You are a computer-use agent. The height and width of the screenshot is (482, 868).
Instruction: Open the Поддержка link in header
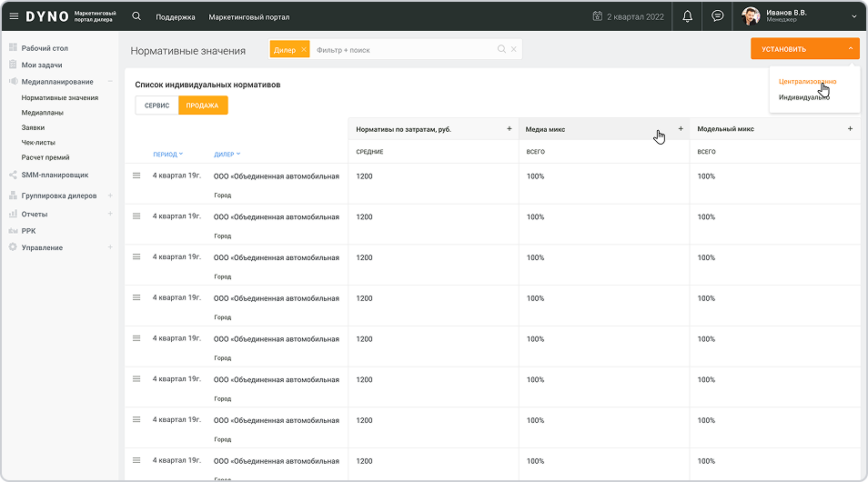[x=176, y=17]
